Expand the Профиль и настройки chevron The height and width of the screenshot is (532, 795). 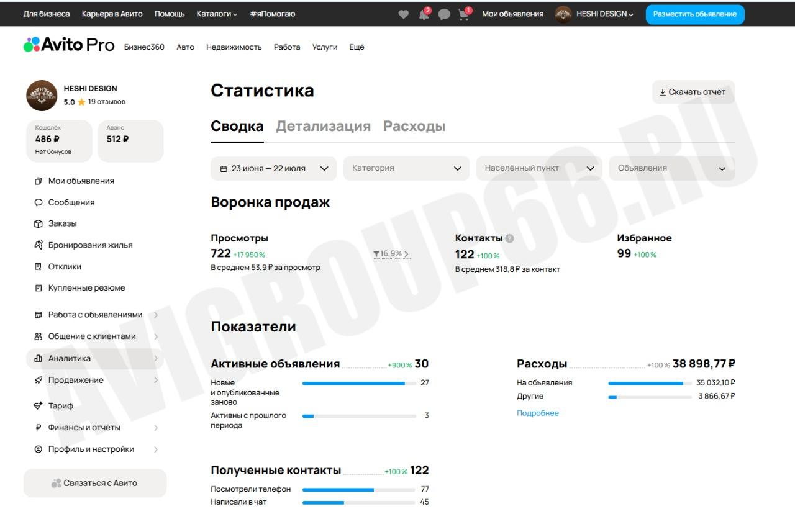[x=155, y=449]
